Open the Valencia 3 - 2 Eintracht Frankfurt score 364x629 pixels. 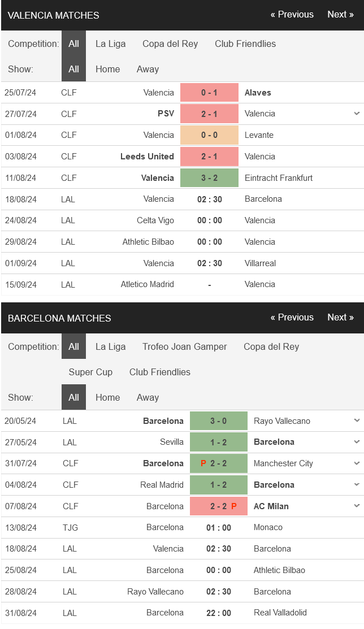pos(210,177)
